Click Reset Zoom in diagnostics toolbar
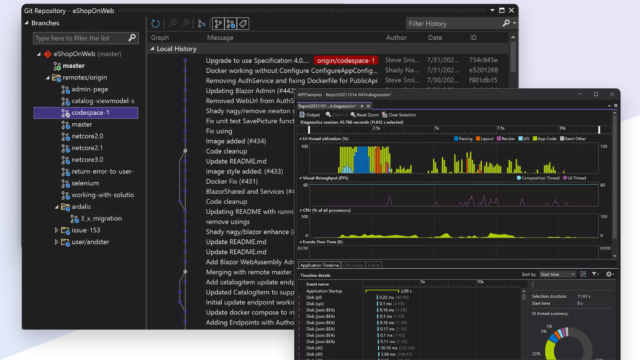The width and height of the screenshot is (640, 360). [364, 115]
